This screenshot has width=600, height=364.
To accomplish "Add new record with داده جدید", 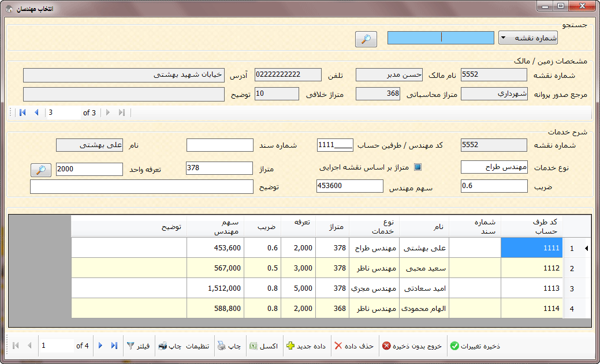I will (307, 346).
